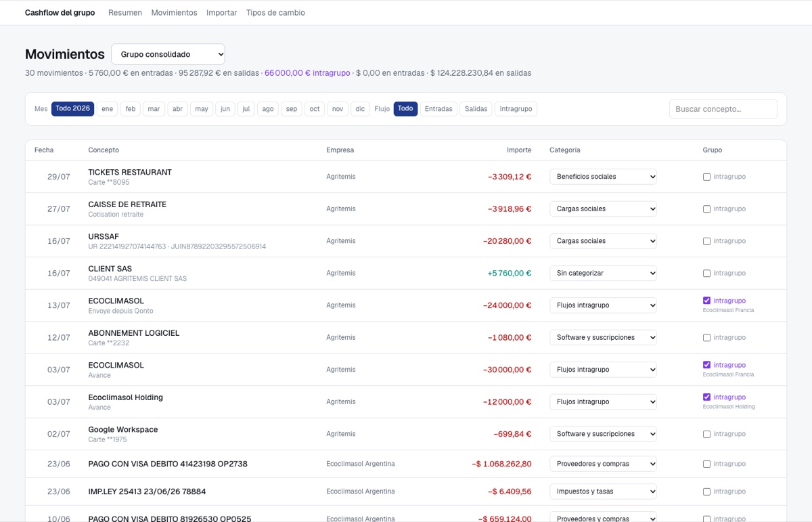The height and width of the screenshot is (522, 812).
Task: Filter by month oct
Action: tap(314, 109)
